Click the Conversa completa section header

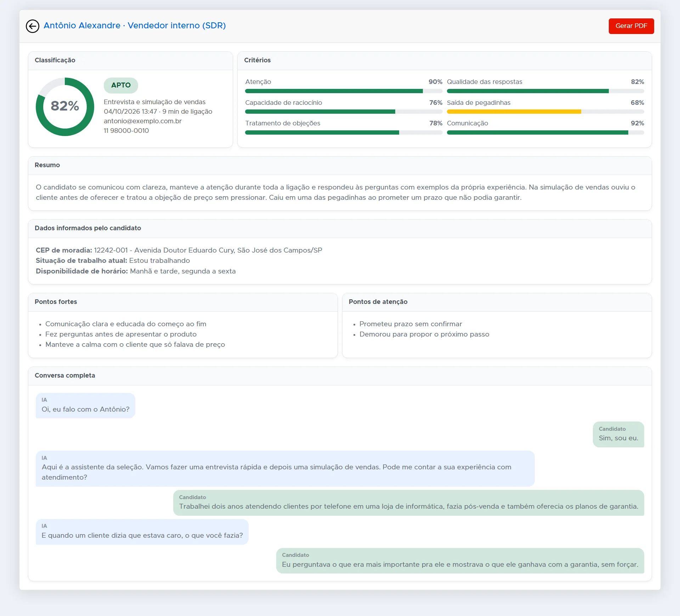(x=340, y=375)
